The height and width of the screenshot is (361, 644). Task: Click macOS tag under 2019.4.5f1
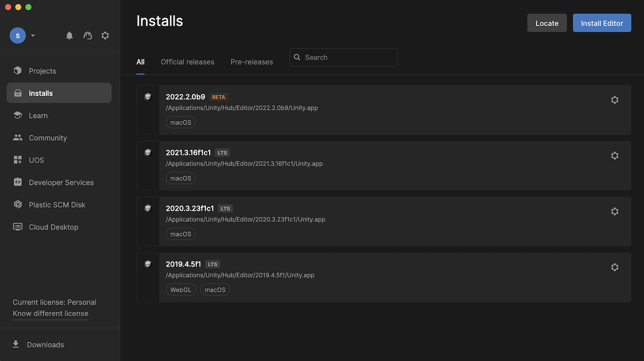tap(215, 290)
